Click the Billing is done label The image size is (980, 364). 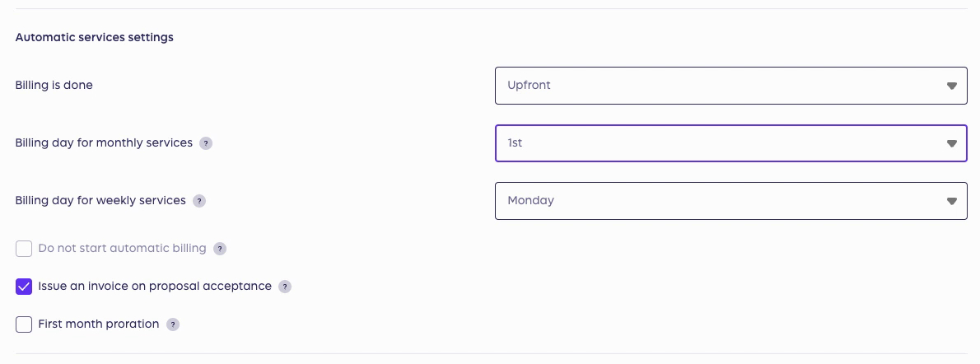pyautogui.click(x=54, y=85)
